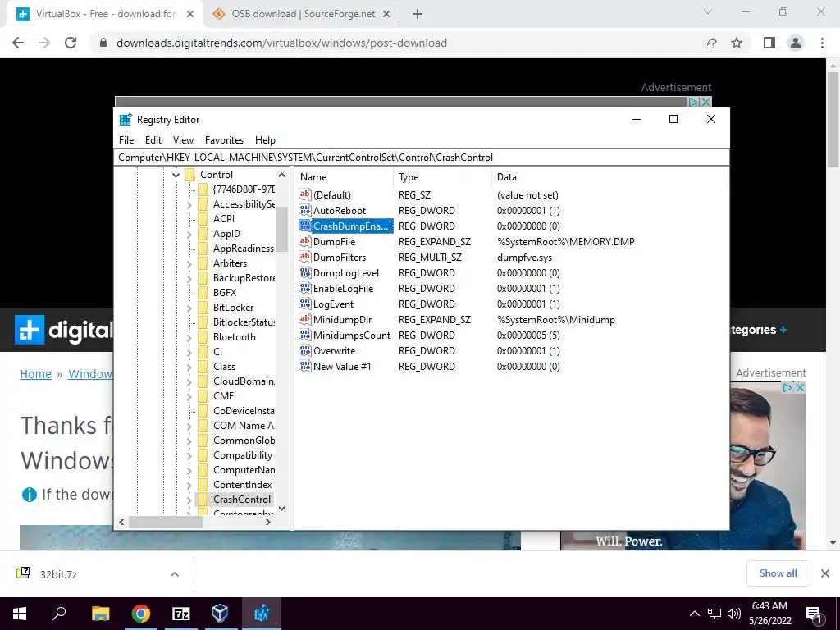The height and width of the screenshot is (630, 840).
Task: Click the EnableLogFile value icon
Action: [x=305, y=288]
